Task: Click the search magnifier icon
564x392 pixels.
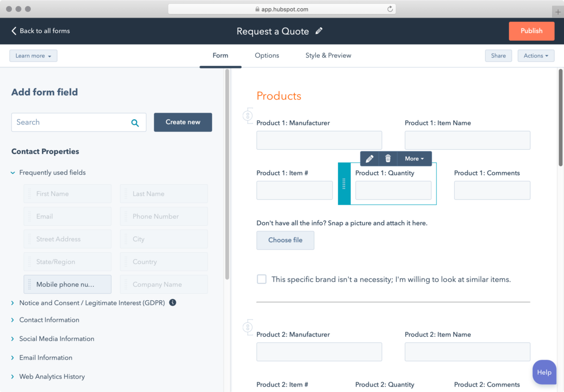Action: point(135,122)
